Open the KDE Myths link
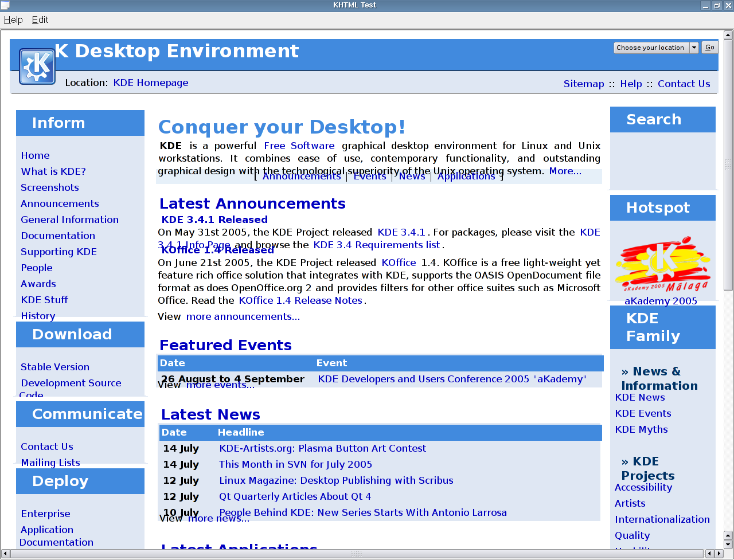 (641, 429)
